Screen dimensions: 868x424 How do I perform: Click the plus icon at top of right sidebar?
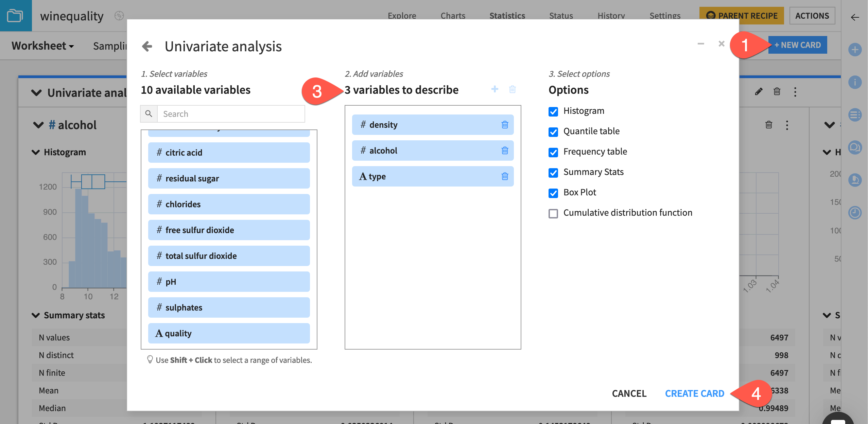coord(855,50)
